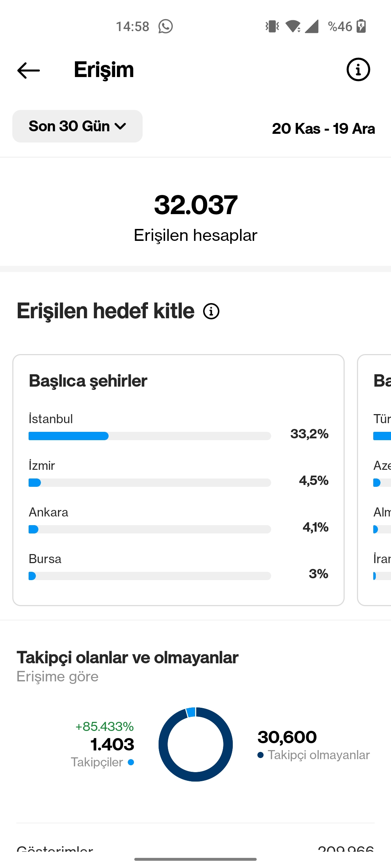Tap the battery status icon
This screenshot has width=391, height=868.
click(x=361, y=26)
